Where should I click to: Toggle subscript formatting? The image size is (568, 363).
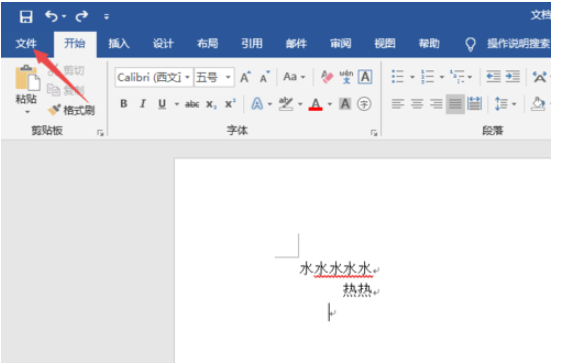[x=212, y=105]
